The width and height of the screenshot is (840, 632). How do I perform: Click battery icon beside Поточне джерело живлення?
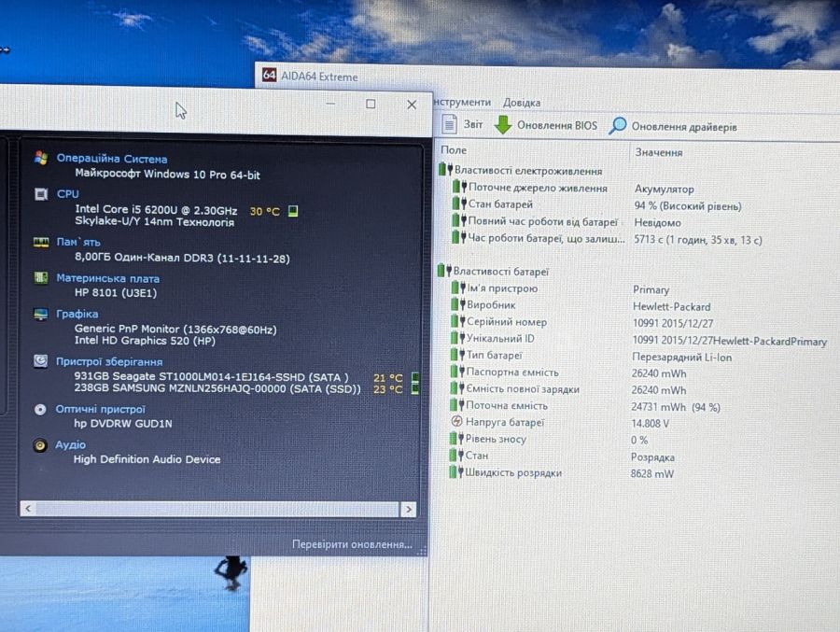(459, 187)
